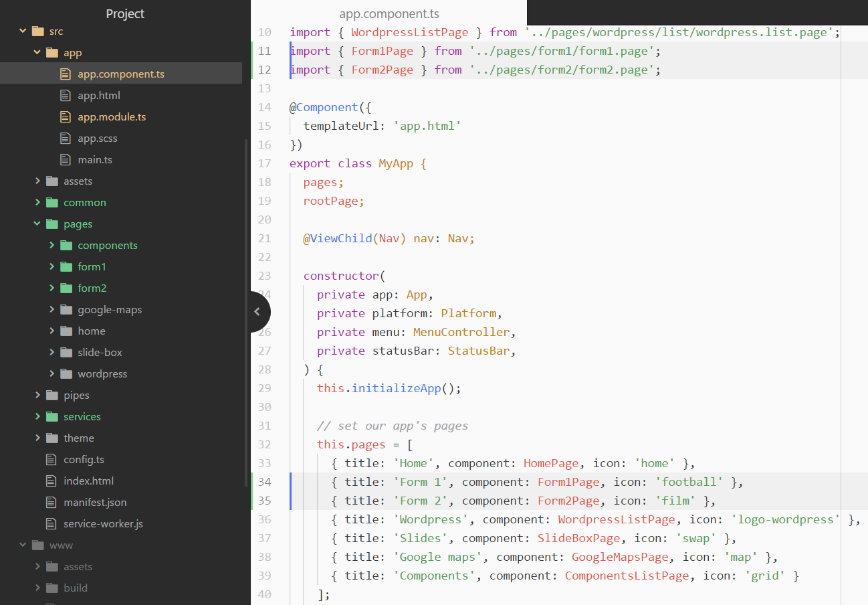
Task: Expand the home folder chevron
Action: click(51, 331)
